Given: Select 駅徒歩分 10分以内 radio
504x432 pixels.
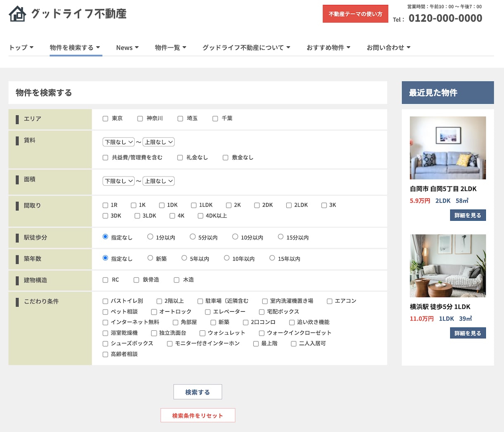Looking at the screenshot, I should (x=235, y=237).
